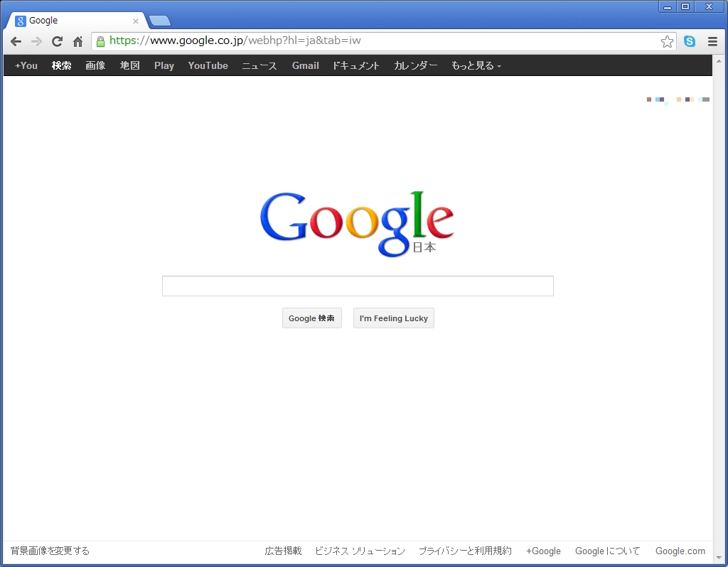This screenshot has width=728, height=567.
Task: Select the Google browser tab
Action: (x=77, y=21)
